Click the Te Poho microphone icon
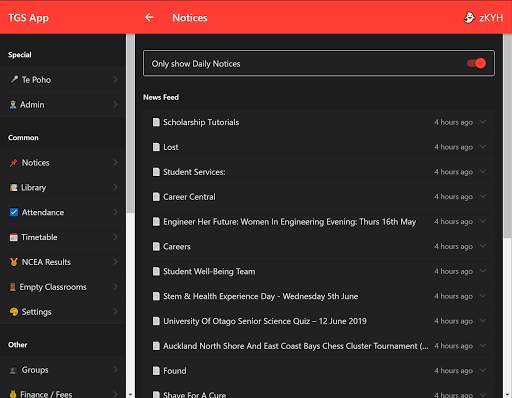Viewport: 512px width, 398px height. [x=14, y=79]
